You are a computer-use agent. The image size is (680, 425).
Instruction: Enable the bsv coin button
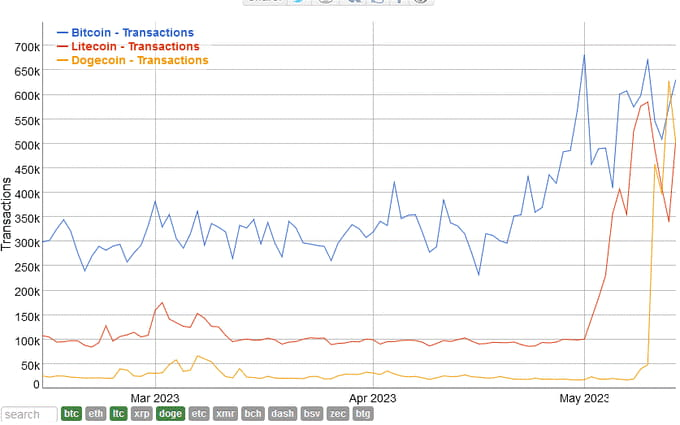pos(311,414)
